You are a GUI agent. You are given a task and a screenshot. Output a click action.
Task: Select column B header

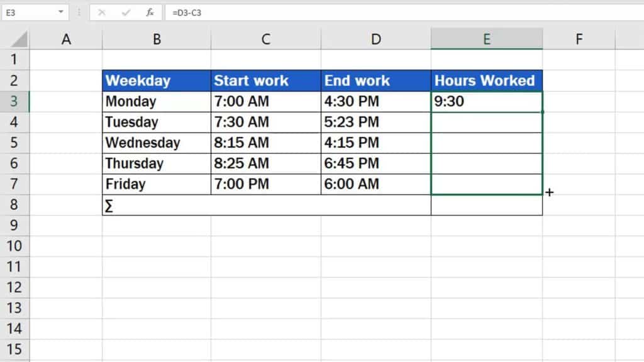tap(157, 39)
